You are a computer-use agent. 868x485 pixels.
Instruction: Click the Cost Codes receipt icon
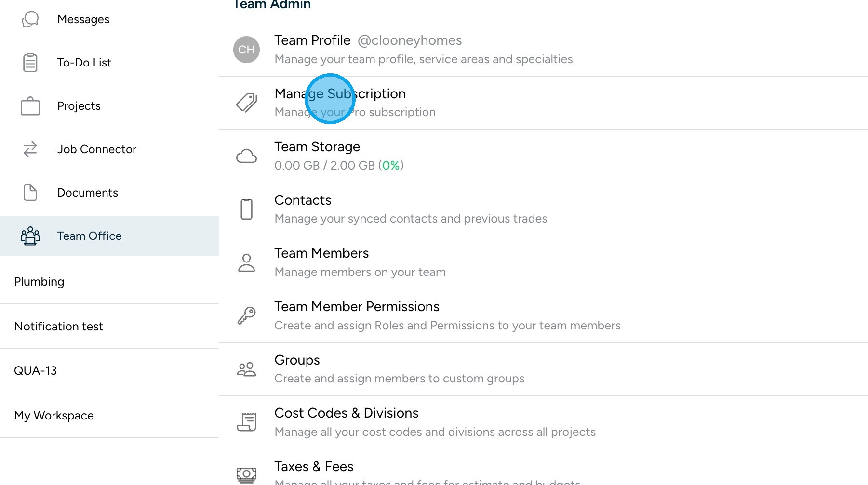[246, 422]
